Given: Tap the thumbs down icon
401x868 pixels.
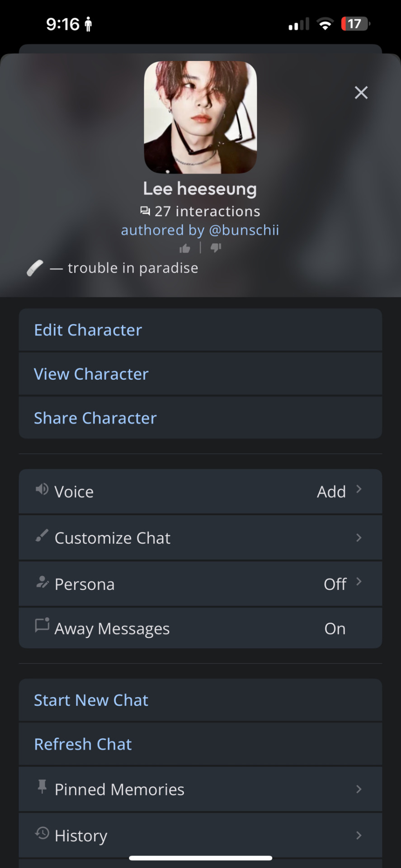Looking at the screenshot, I should point(216,248).
